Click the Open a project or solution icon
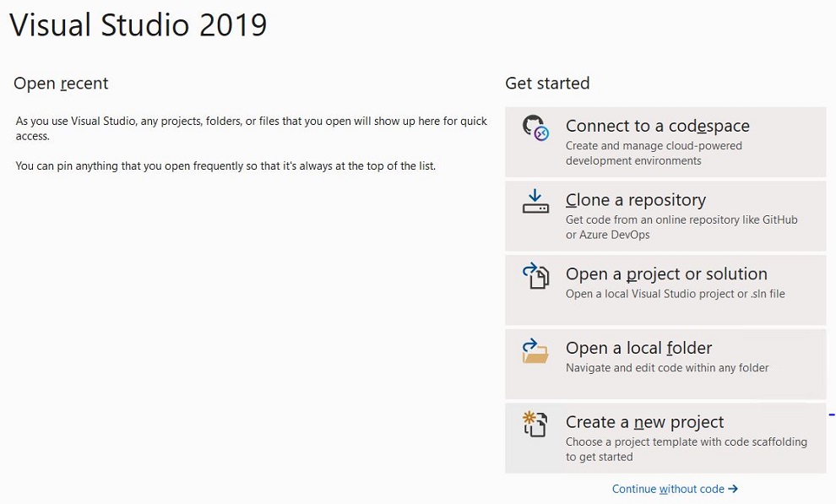This screenshot has height=504, width=836. point(535,275)
